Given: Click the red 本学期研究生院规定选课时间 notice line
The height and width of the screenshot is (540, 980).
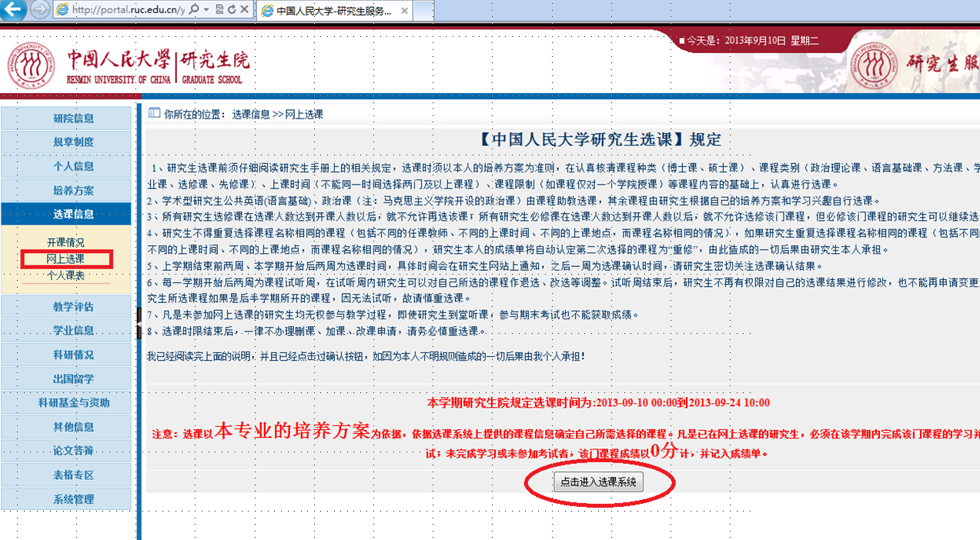Looking at the screenshot, I should coord(598,402).
